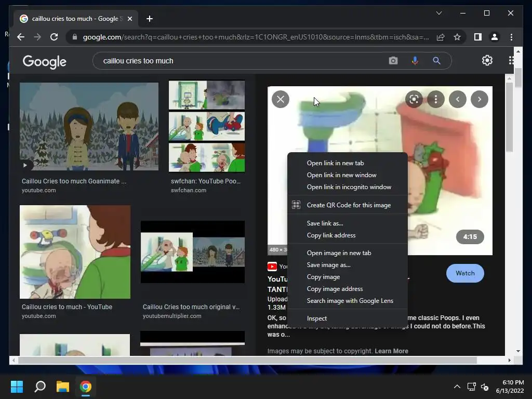532x399 pixels.
Task: Choose Open link in incognito window
Action: tap(348, 187)
